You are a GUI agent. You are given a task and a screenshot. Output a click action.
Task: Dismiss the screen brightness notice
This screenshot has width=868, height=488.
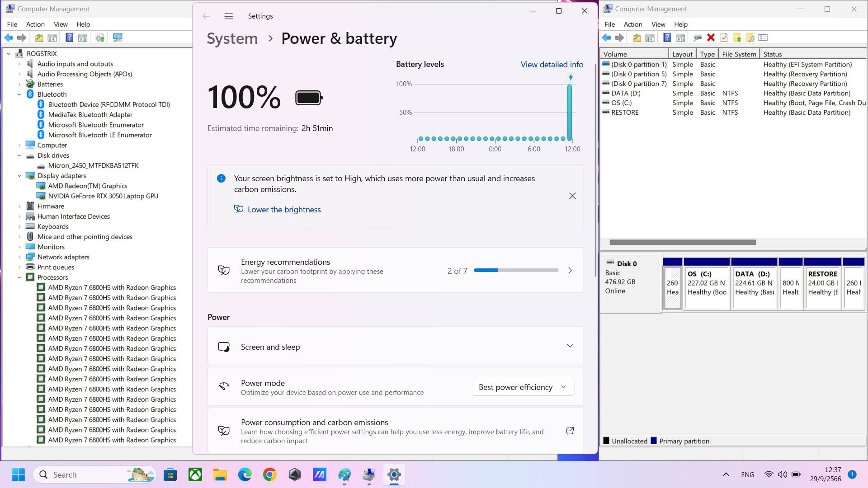click(572, 196)
